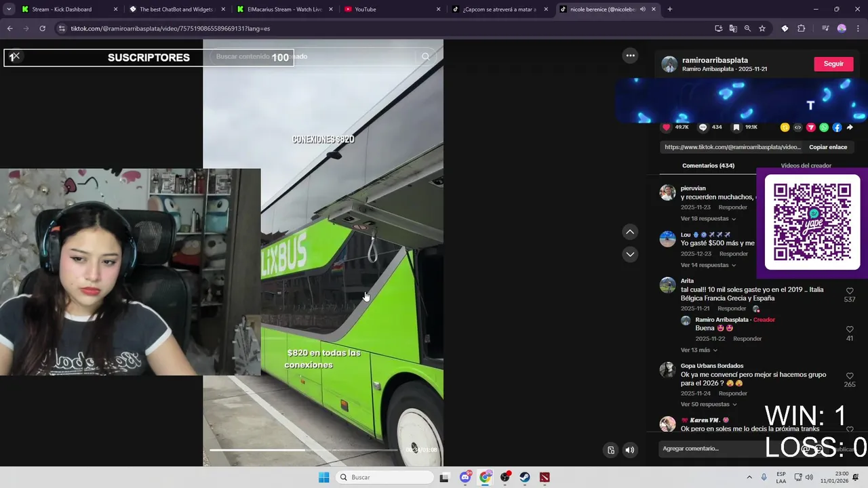
Task: Like Ramiro Arribasplata's creator reply
Action: click(x=850, y=329)
